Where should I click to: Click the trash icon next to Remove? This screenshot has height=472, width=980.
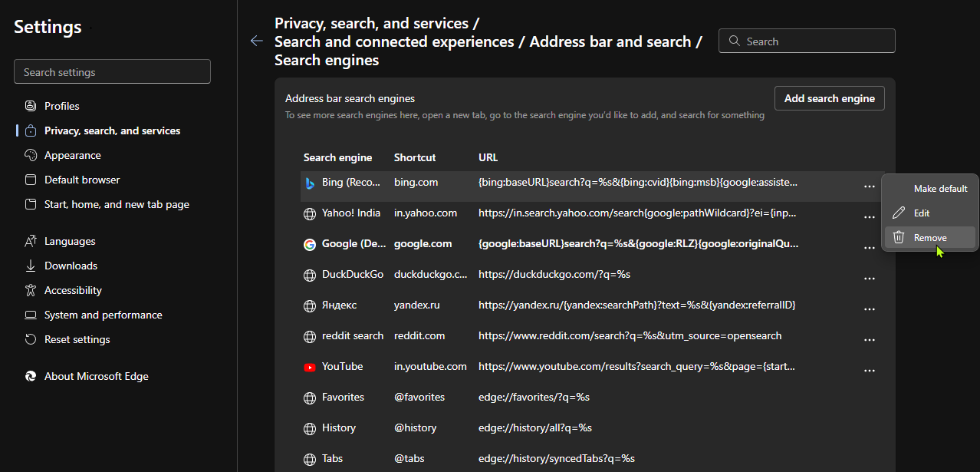click(899, 238)
